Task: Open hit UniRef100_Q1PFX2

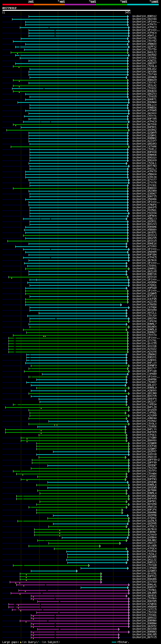Action: (x=144, y=47)
